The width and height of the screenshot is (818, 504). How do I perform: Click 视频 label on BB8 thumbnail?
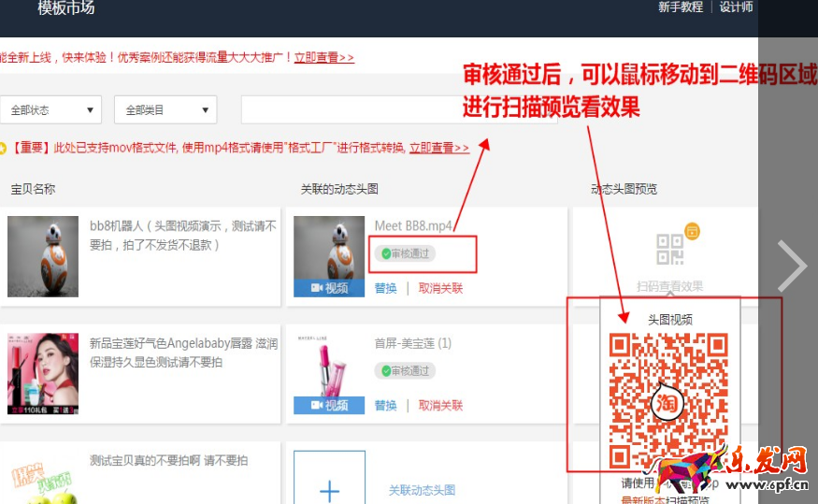click(329, 288)
